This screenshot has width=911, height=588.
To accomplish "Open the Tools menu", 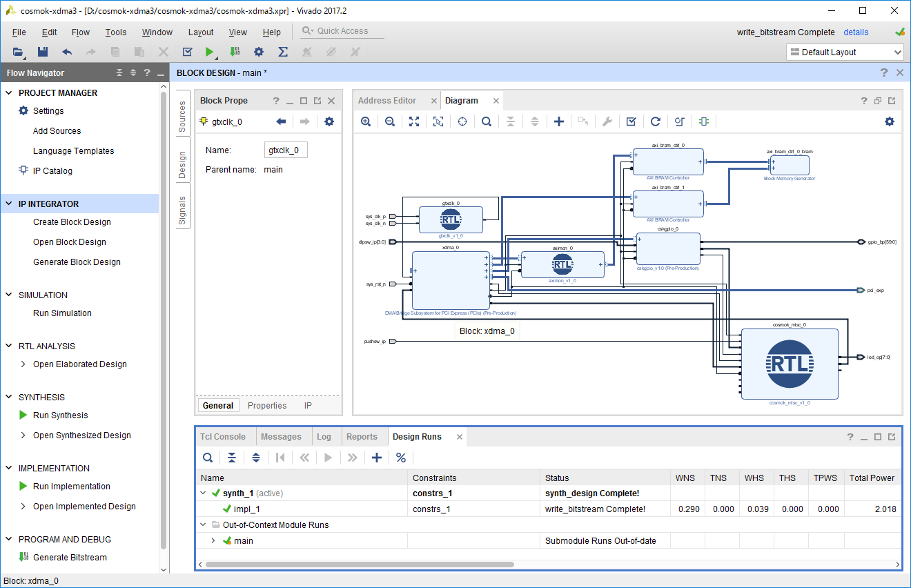I will point(116,32).
